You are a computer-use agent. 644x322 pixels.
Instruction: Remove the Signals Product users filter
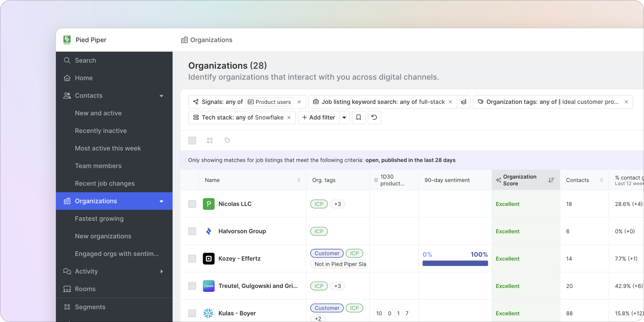[299, 102]
